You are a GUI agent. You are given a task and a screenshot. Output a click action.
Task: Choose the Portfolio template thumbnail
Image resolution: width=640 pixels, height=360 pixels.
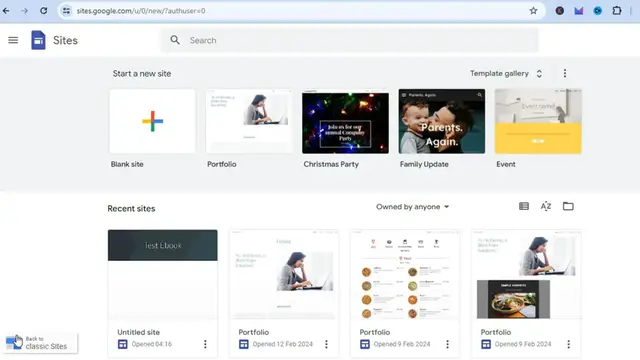tap(249, 121)
